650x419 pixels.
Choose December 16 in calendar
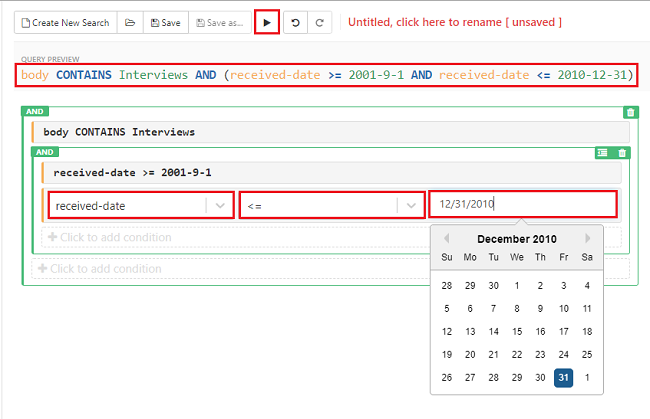point(540,332)
